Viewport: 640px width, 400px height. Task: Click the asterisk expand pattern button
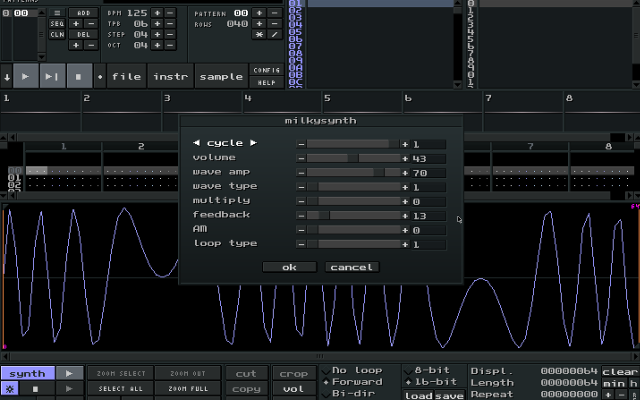coord(259,34)
